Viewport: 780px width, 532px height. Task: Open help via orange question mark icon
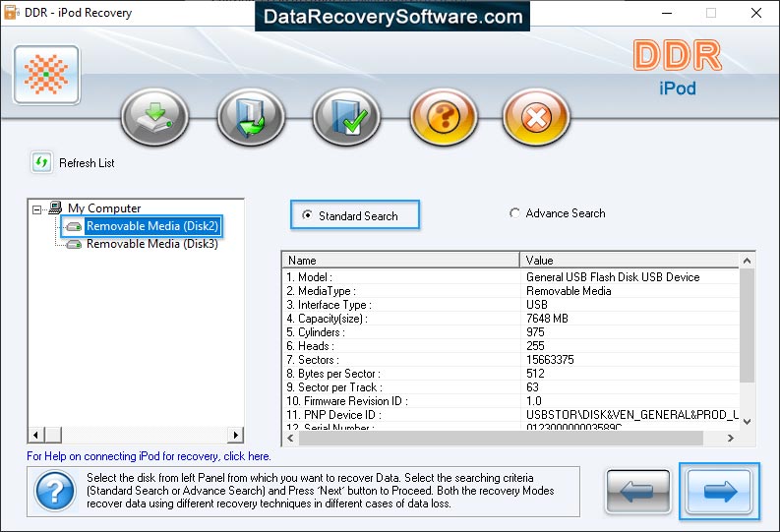click(x=444, y=117)
